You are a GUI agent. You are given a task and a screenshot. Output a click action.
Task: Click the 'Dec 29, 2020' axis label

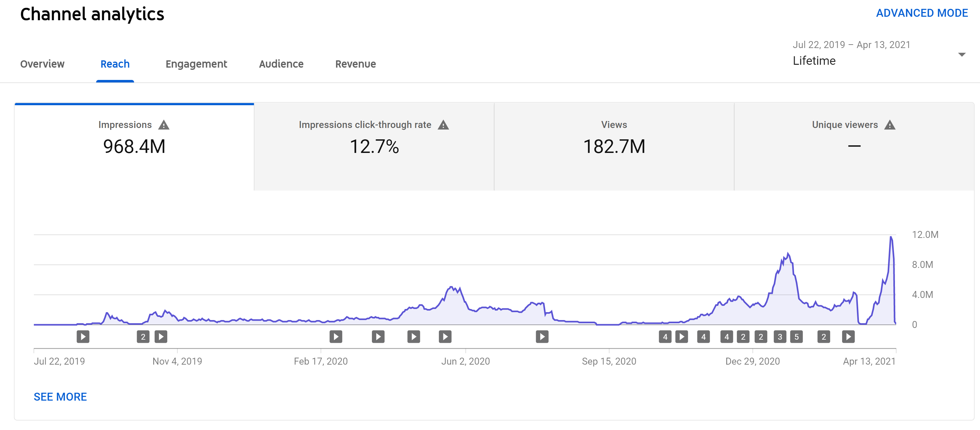(x=752, y=361)
